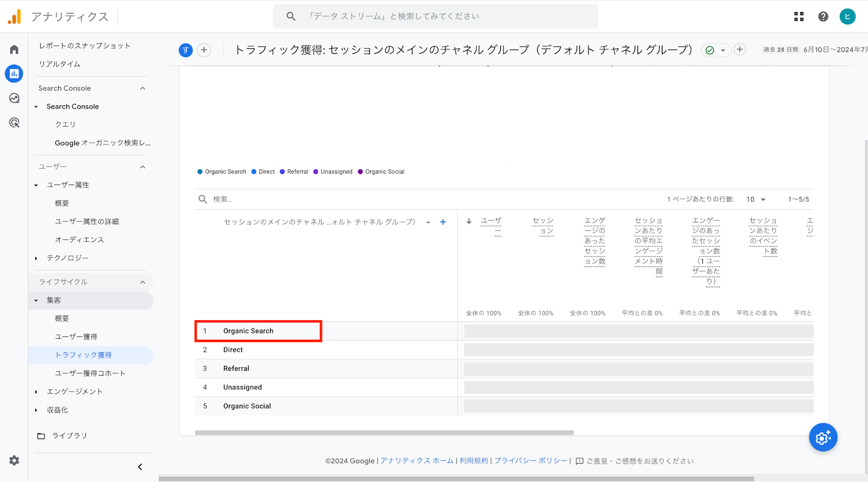
Task: Click the blue す segment badge
Action: point(186,50)
